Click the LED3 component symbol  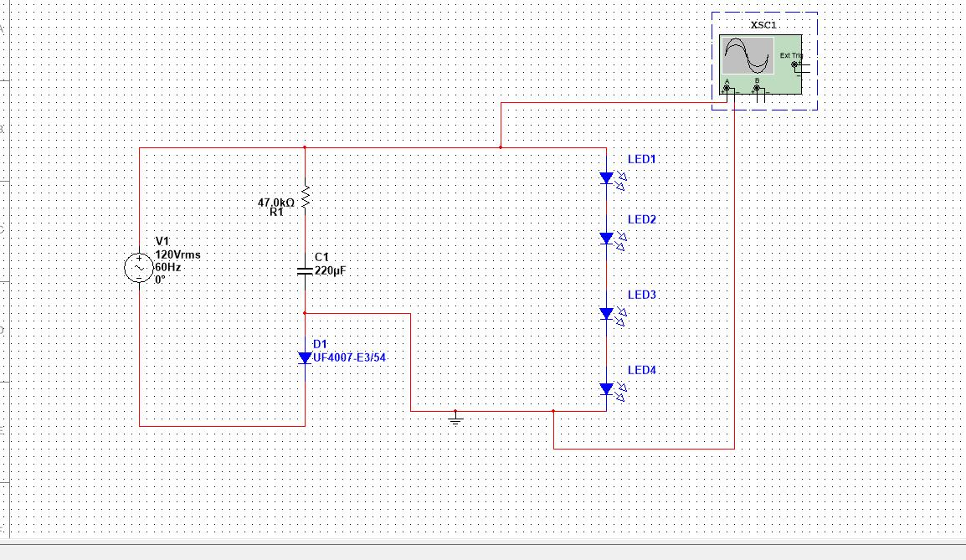(607, 313)
